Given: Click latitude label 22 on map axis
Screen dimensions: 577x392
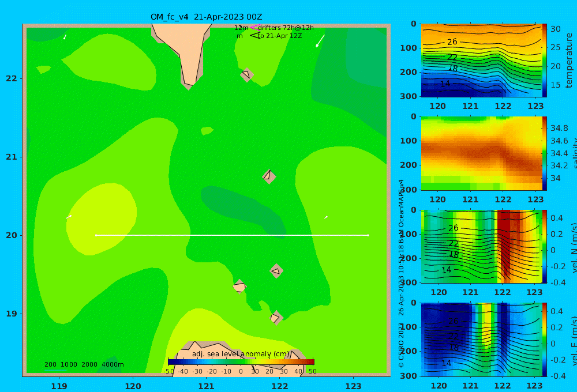Looking at the screenshot, I should 12,78.
